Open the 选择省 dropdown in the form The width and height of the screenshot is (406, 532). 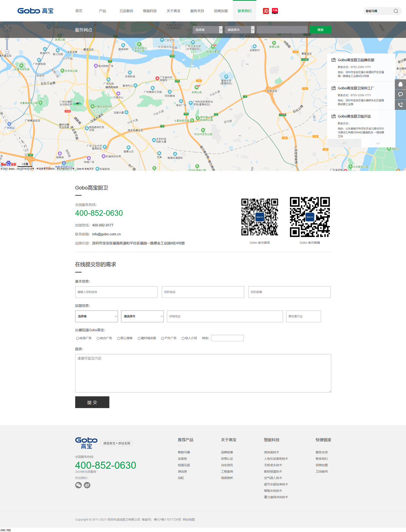click(x=96, y=316)
